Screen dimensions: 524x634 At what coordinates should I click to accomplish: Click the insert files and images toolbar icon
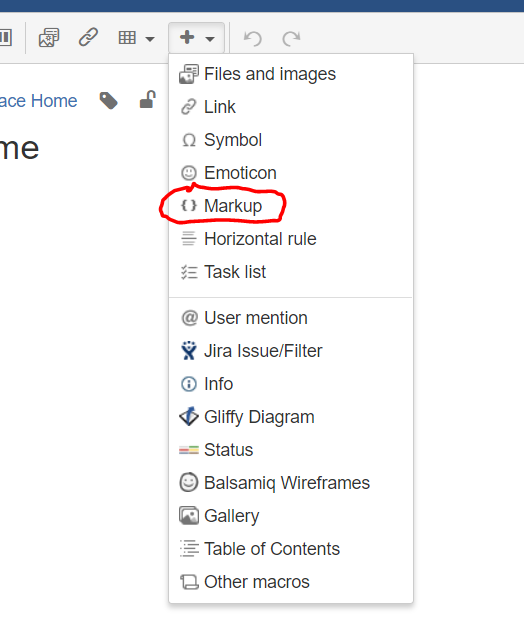(49, 38)
